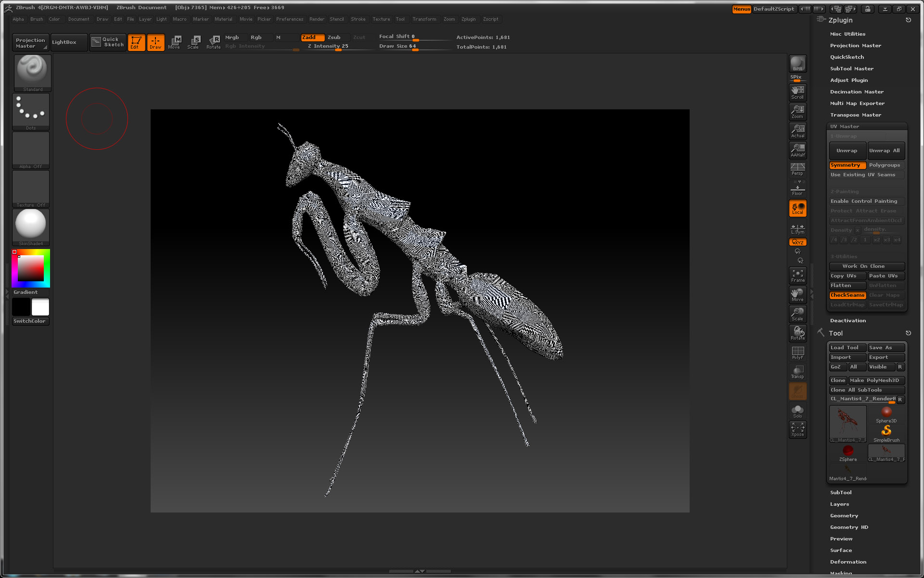The height and width of the screenshot is (578, 924).
Task: Set canvas to Actual size
Action: (797, 131)
